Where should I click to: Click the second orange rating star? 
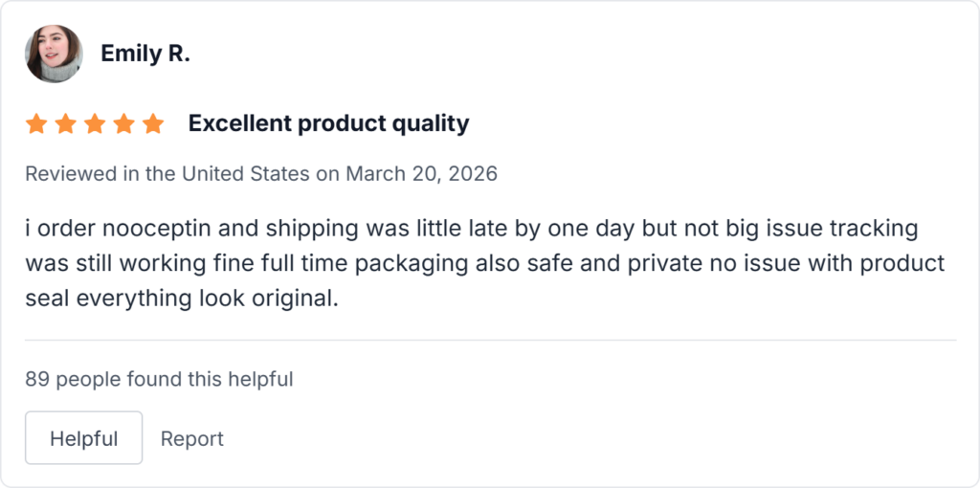pyautogui.click(x=65, y=123)
